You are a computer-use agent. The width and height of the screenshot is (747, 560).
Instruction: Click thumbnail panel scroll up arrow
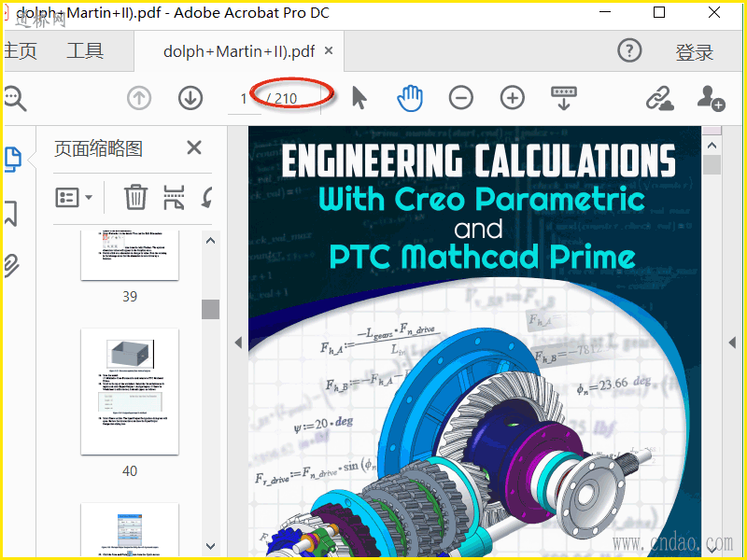click(x=211, y=241)
